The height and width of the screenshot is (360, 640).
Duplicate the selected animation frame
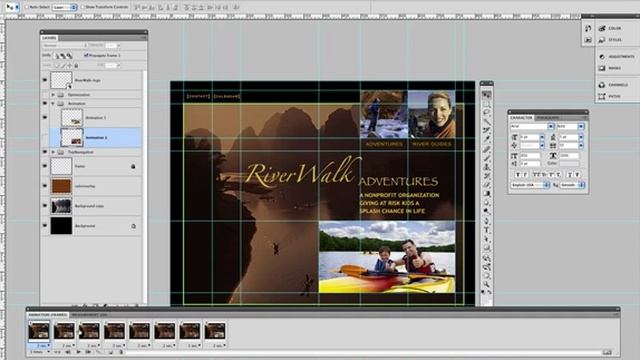(x=111, y=352)
